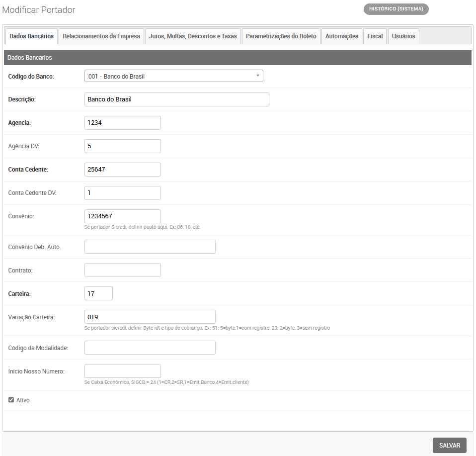The image size is (476, 456).
Task: Open Histórico (Sistema) button
Action: click(x=396, y=9)
